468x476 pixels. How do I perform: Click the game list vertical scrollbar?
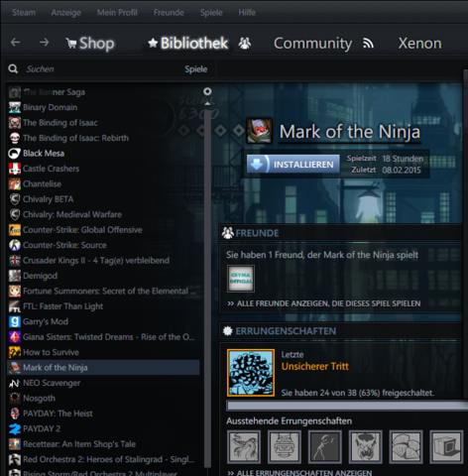pyautogui.click(x=207, y=288)
